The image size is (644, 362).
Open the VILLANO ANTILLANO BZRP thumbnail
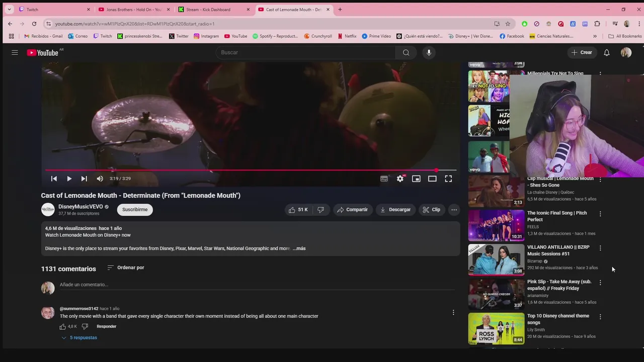pyautogui.click(x=496, y=260)
